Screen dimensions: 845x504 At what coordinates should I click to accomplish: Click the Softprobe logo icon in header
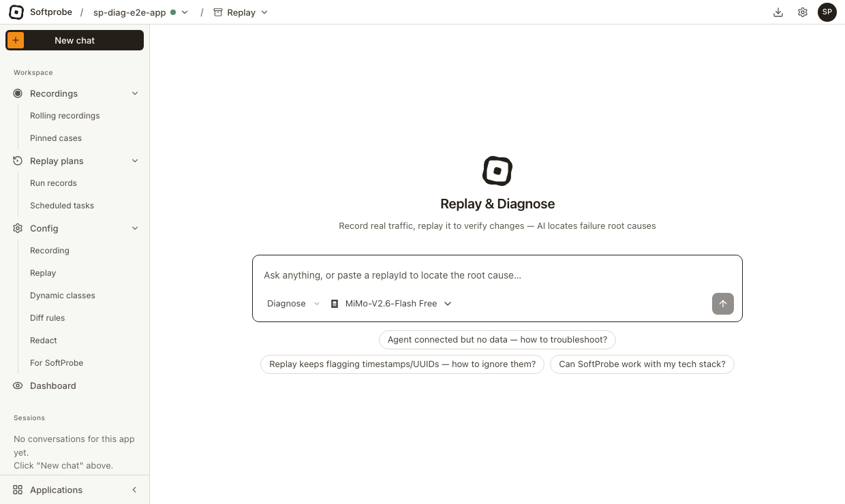pos(16,12)
